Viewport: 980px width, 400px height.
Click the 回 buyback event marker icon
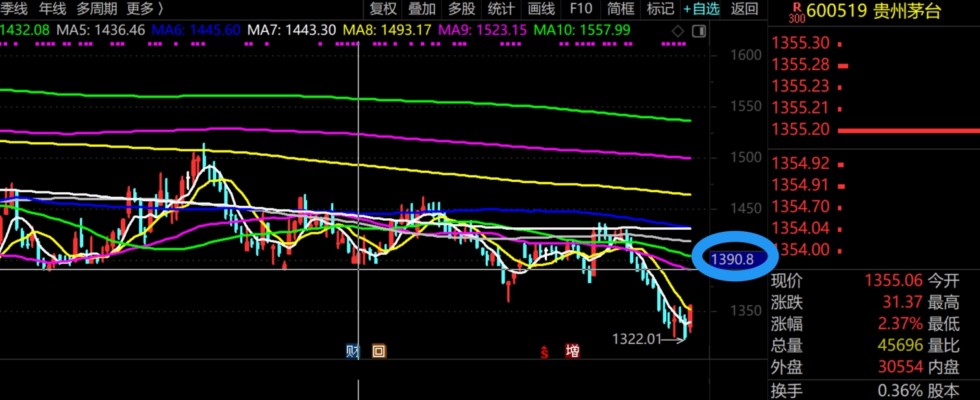point(379,351)
